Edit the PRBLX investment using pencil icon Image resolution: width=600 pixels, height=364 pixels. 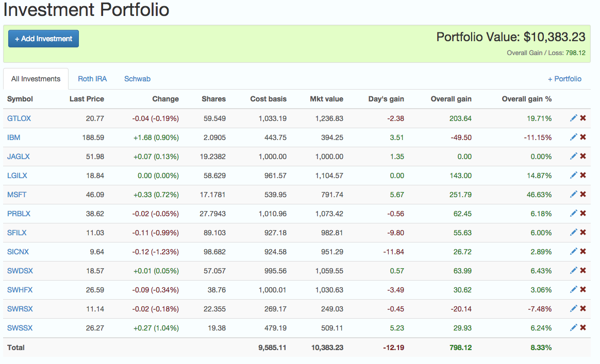click(x=573, y=214)
